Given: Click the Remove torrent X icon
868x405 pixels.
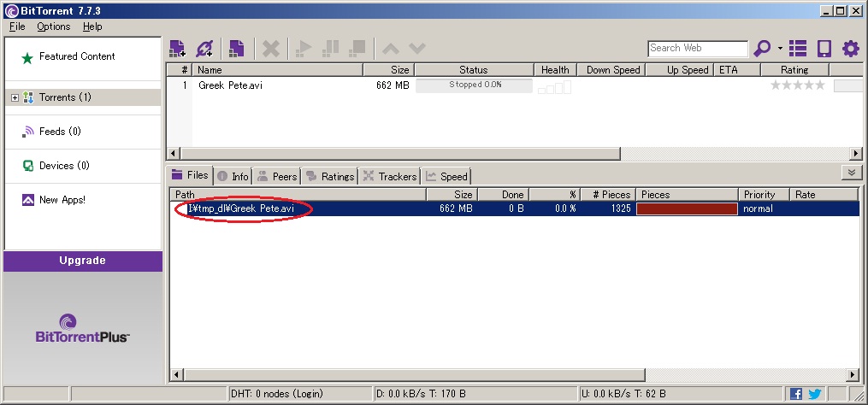Looking at the screenshot, I should pyautogui.click(x=270, y=49).
